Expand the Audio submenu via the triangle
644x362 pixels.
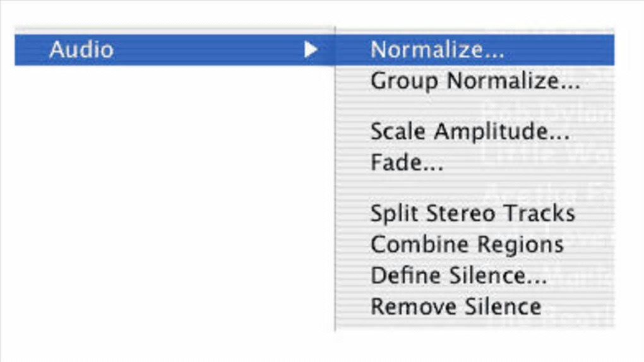pos(310,50)
